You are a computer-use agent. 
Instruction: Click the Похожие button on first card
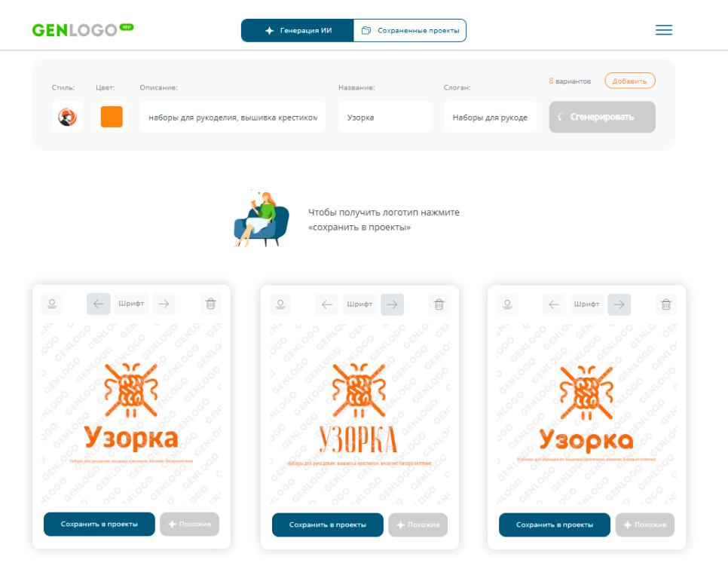coord(189,524)
